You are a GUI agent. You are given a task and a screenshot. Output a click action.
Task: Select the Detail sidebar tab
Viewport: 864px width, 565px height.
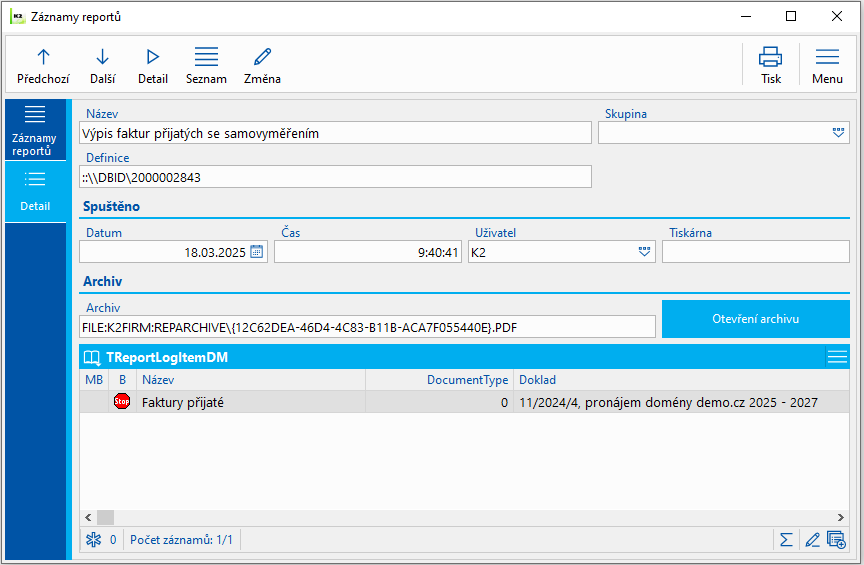pos(35,192)
